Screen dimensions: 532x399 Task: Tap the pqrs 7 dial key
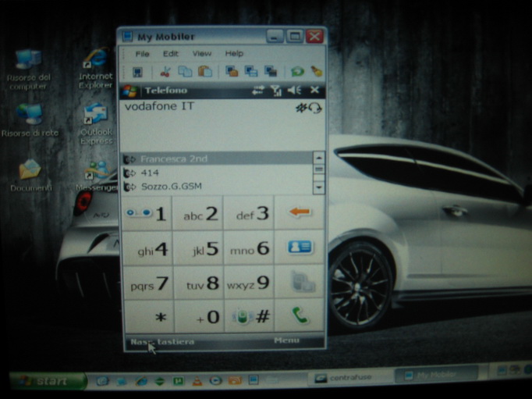click(148, 283)
